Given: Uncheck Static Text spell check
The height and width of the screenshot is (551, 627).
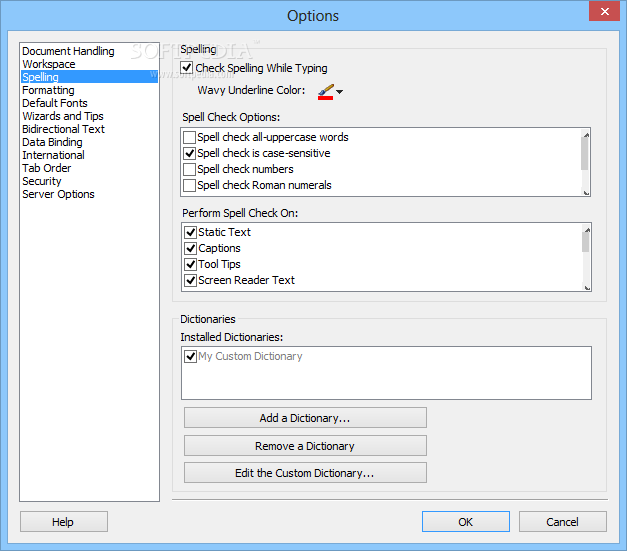Looking at the screenshot, I should pyautogui.click(x=190, y=232).
